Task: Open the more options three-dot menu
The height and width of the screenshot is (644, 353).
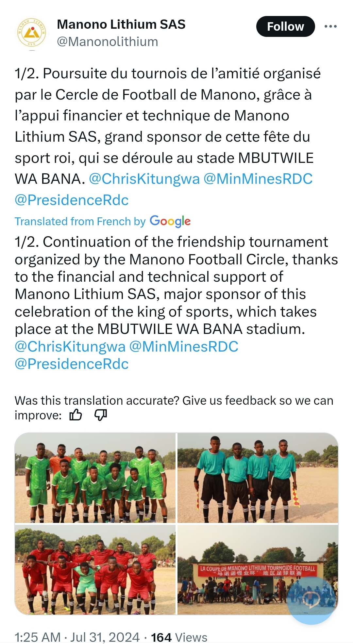Action: point(330,26)
